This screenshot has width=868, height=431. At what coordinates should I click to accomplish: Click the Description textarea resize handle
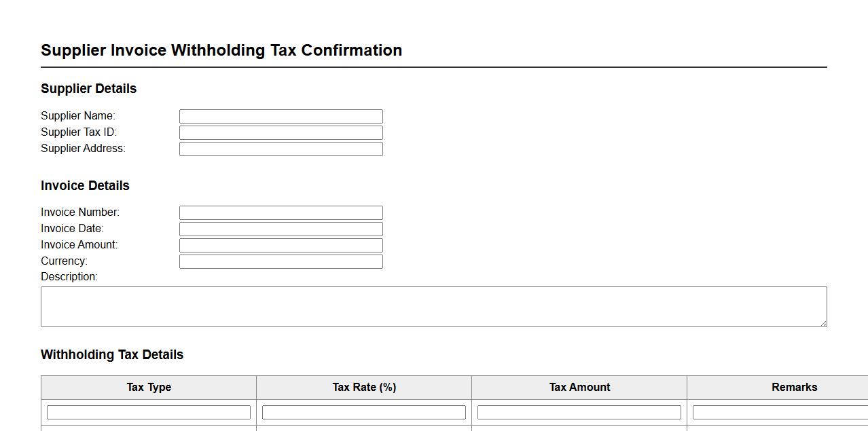pyautogui.click(x=823, y=323)
